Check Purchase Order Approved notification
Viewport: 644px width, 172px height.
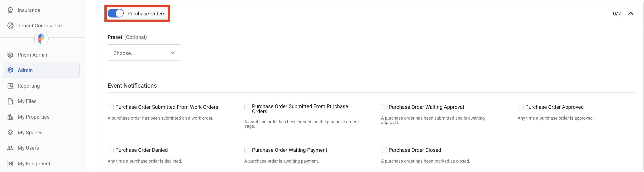coord(521,107)
